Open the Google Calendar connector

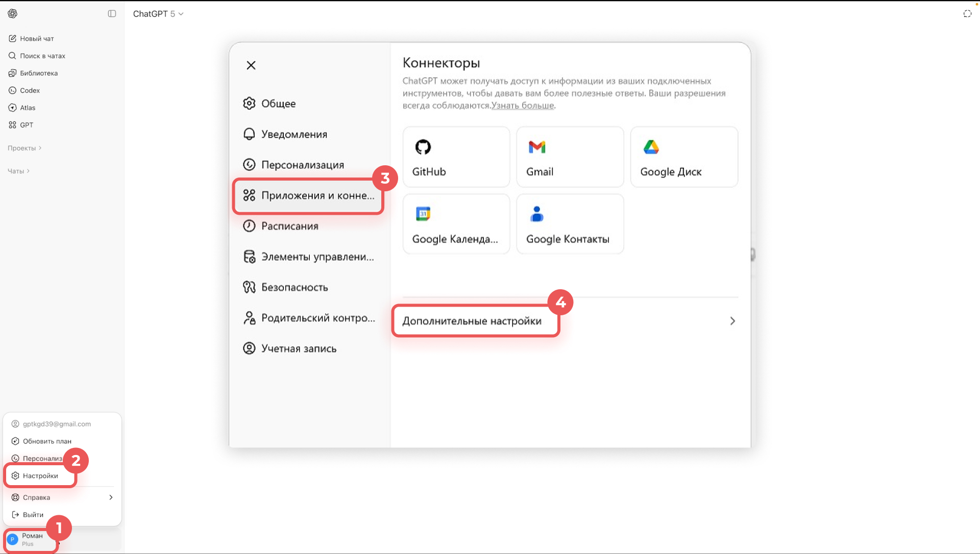pos(456,224)
